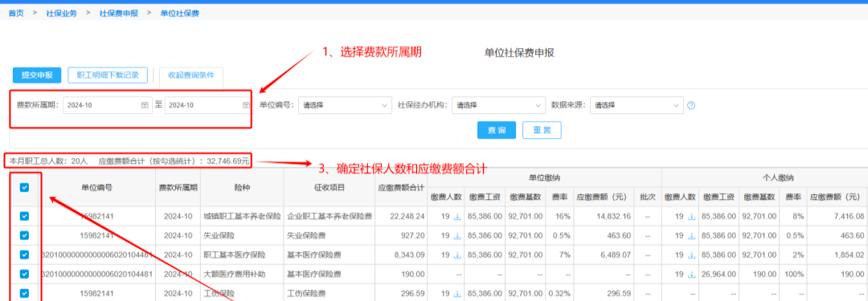Expand the 社保经办机构 dropdown

pyautogui.click(x=499, y=105)
